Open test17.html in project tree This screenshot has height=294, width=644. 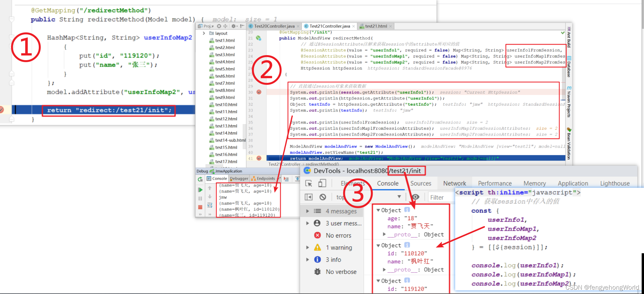coord(223,162)
